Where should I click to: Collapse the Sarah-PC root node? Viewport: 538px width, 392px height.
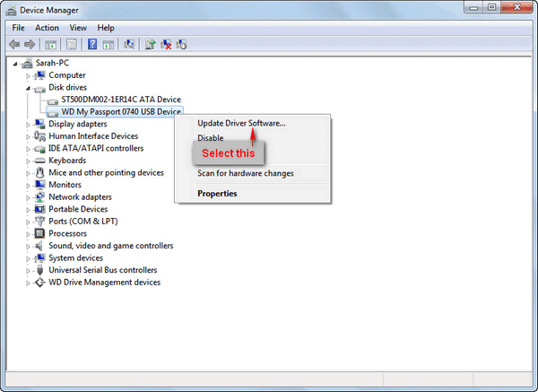[15, 64]
